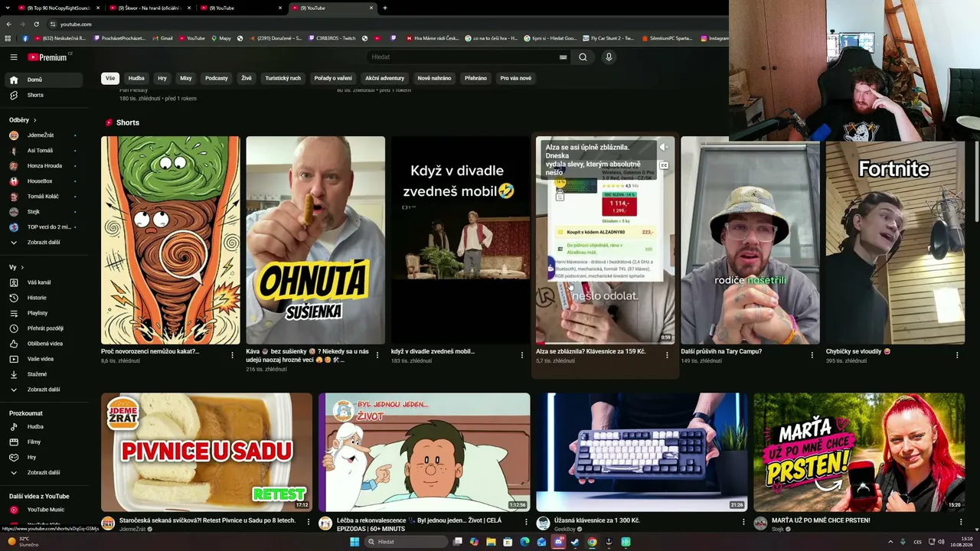Go back in browser history
The width and height of the screenshot is (980, 551).
pos(8,24)
